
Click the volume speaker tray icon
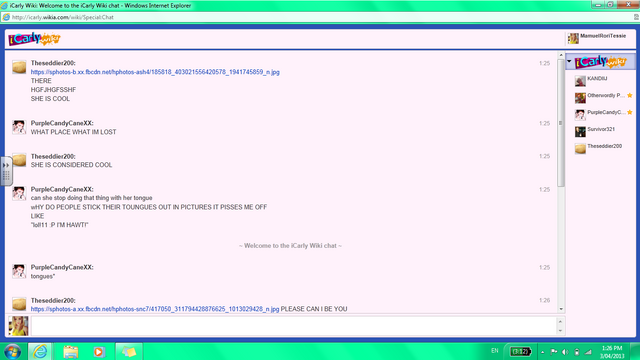(x=565, y=352)
